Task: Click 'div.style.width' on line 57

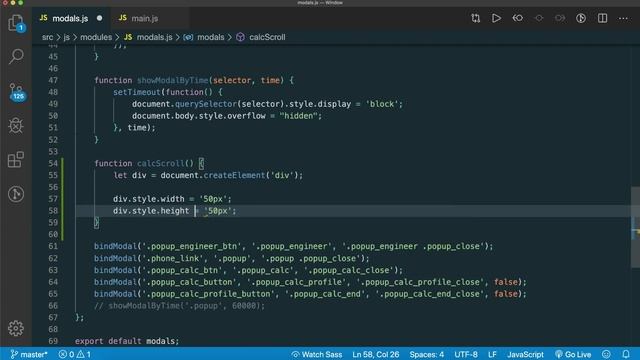Action: 149,199
